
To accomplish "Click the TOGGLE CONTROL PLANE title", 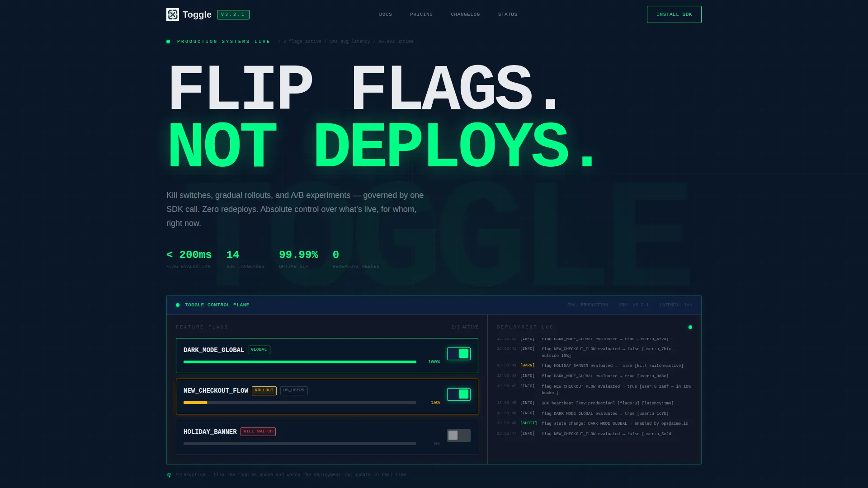I will tap(217, 305).
